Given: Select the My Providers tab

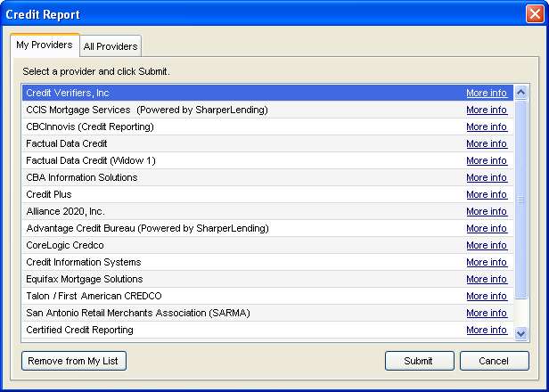Looking at the screenshot, I should point(44,45).
